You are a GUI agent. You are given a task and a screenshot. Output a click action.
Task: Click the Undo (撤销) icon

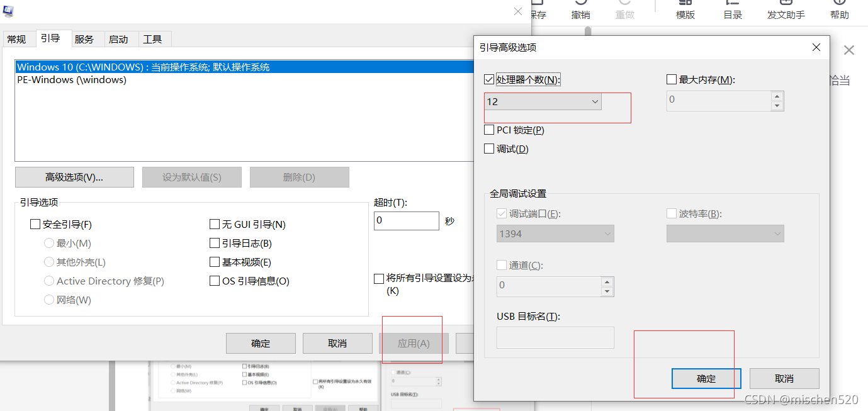[x=580, y=8]
